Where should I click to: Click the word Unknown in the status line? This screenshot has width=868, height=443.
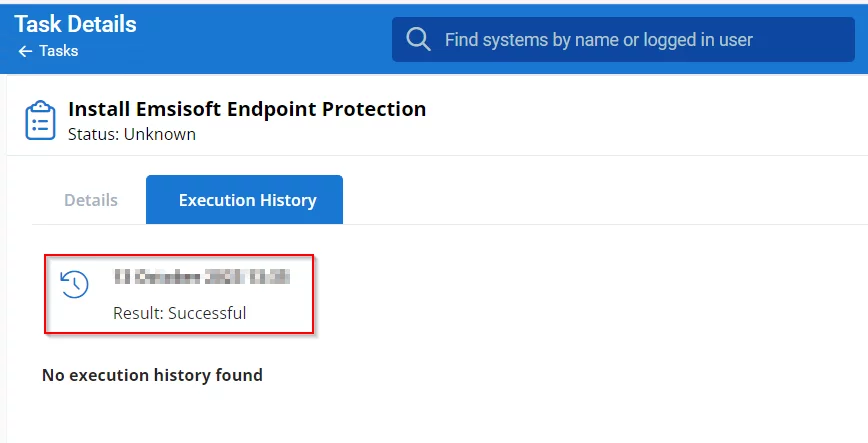160,134
